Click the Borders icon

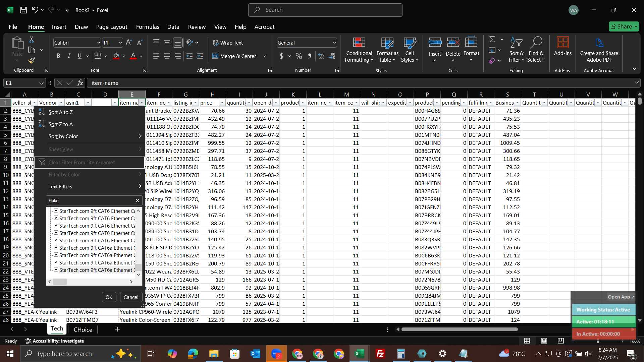98,56
